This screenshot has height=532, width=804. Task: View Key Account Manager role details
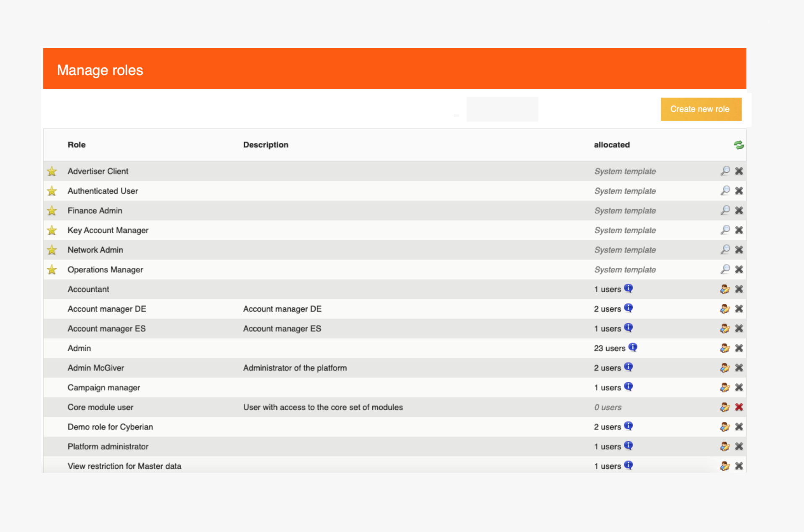click(x=725, y=230)
